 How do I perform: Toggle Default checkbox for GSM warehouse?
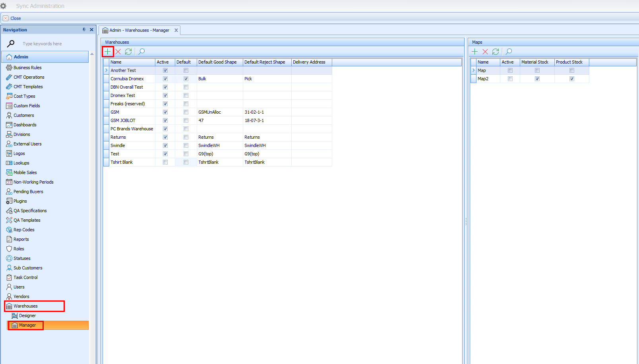pos(186,112)
